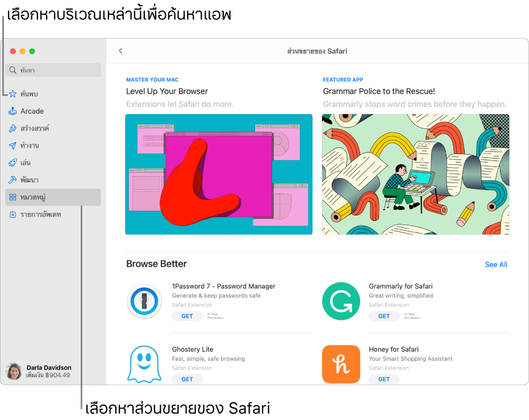This screenshot has height=420, width=529.
Task: Click the Play rocket icon in sidebar
Action: tap(13, 163)
